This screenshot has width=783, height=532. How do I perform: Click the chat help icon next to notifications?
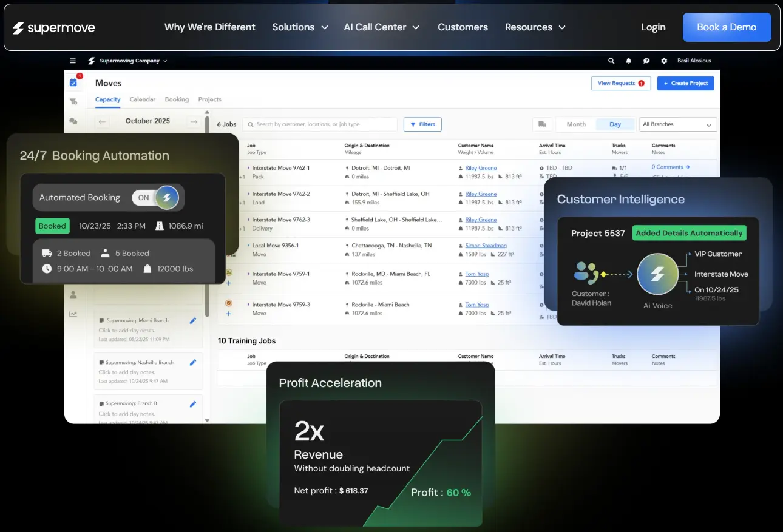tap(646, 61)
